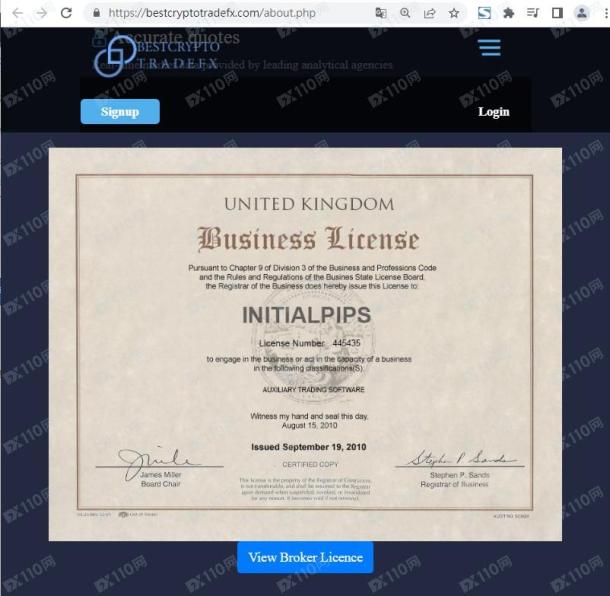610x596 pixels.
Task: Reload the page with refresh icon
Action: click(67, 13)
